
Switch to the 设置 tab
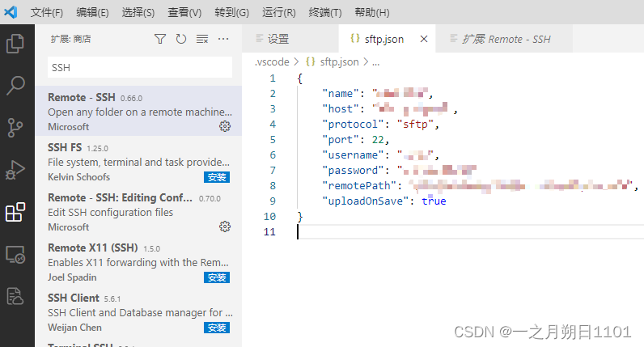point(290,39)
